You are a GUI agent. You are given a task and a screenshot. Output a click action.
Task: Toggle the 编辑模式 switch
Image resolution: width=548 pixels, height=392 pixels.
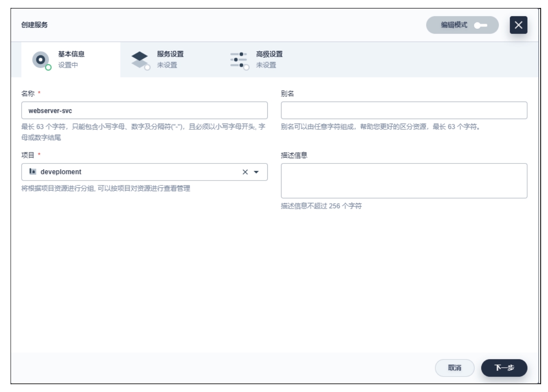[480, 25]
